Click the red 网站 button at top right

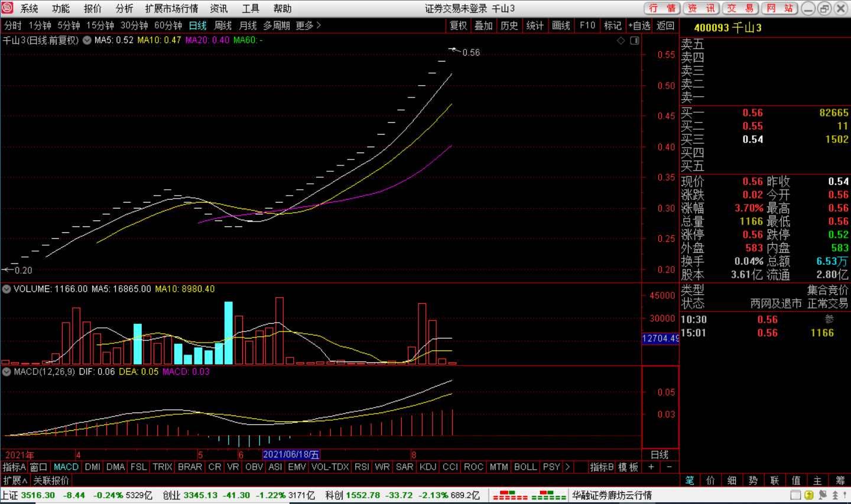[780, 8]
